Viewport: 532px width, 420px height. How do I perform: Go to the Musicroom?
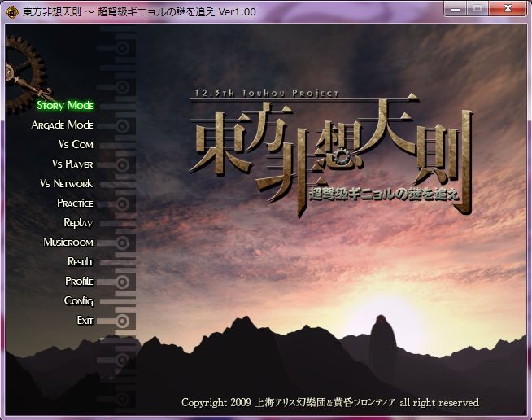coord(68,242)
